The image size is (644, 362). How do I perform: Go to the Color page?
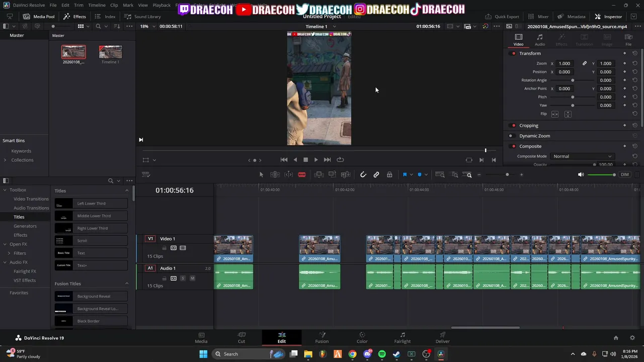click(x=362, y=338)
